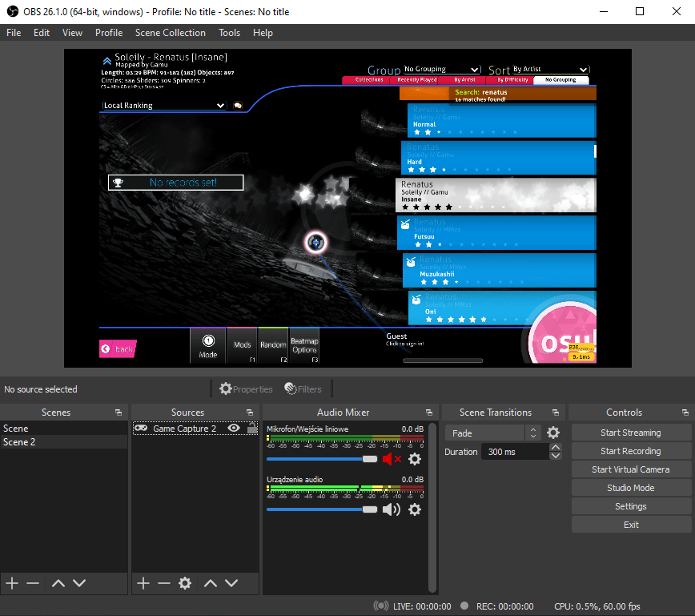Select Scene in Scenes list
The height and width of the screenshot is (616, 695).
[64, 429]
